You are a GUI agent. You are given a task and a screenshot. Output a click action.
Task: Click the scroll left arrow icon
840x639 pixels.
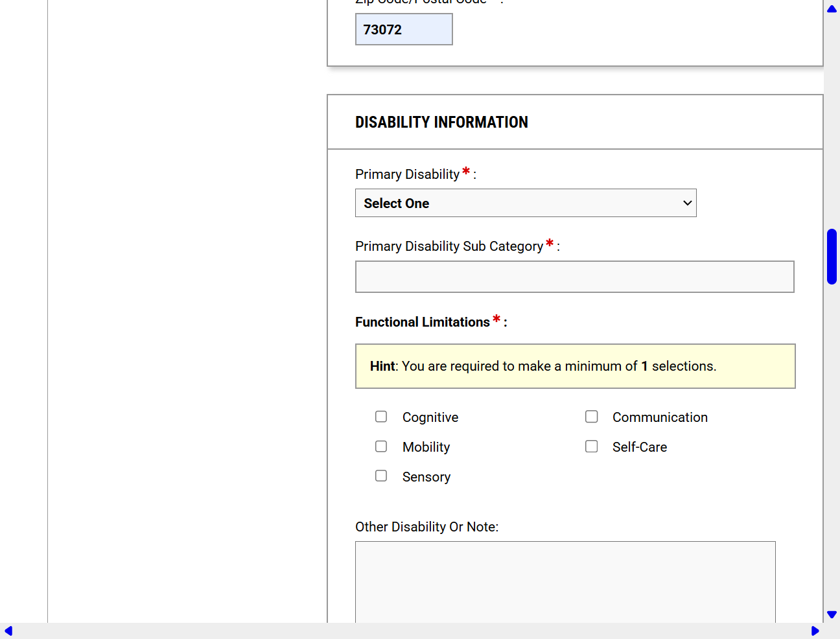[x=8, y=631]
